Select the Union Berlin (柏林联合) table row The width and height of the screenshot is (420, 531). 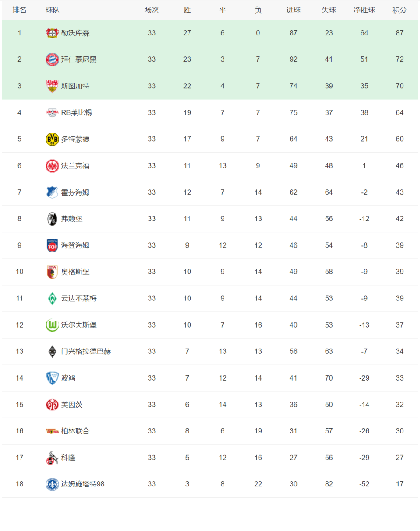coord(210,431)
